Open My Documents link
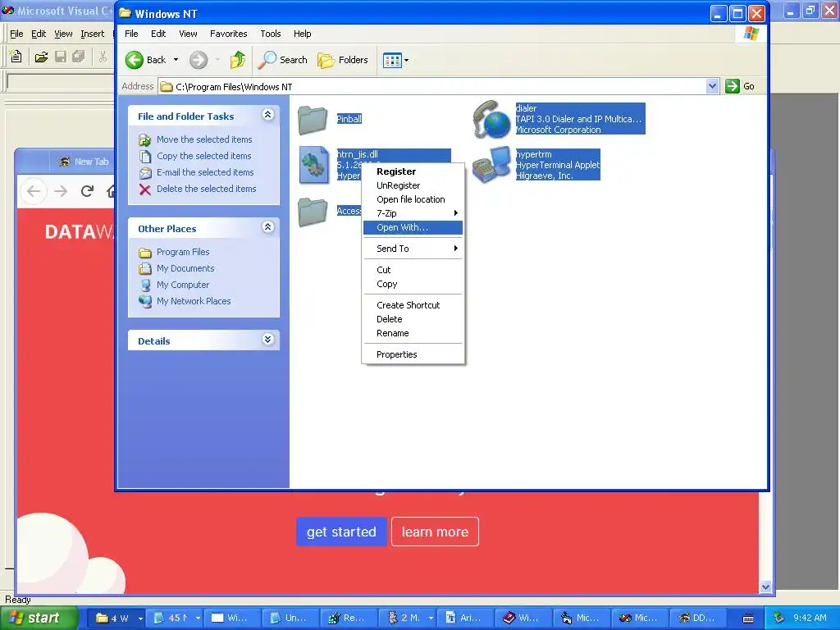 coord(185,268)
